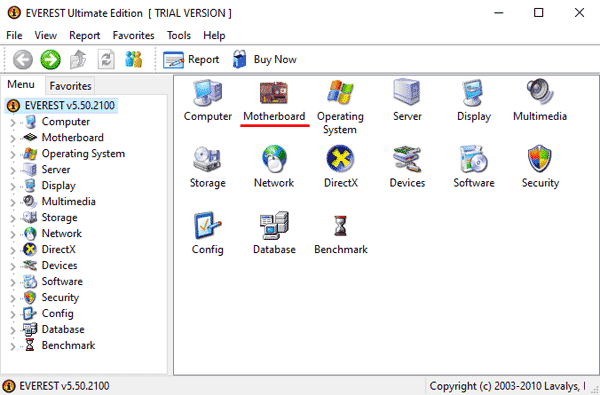Open the Config icon in main pane
Screen dimensions: 600x395
[207, 225]
